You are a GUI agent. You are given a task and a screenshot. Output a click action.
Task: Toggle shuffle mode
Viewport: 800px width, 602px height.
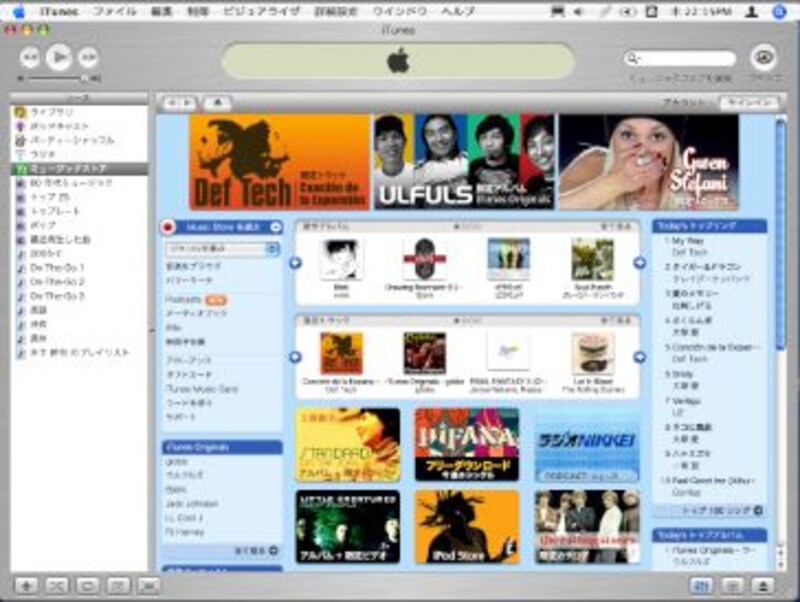tap(57, 586)
